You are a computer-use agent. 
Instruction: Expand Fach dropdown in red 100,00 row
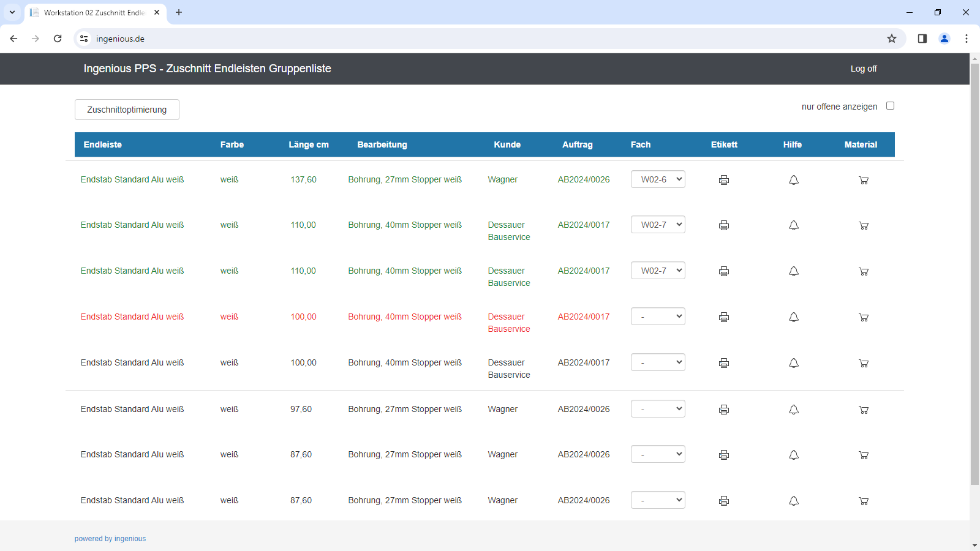click(658, 317)
